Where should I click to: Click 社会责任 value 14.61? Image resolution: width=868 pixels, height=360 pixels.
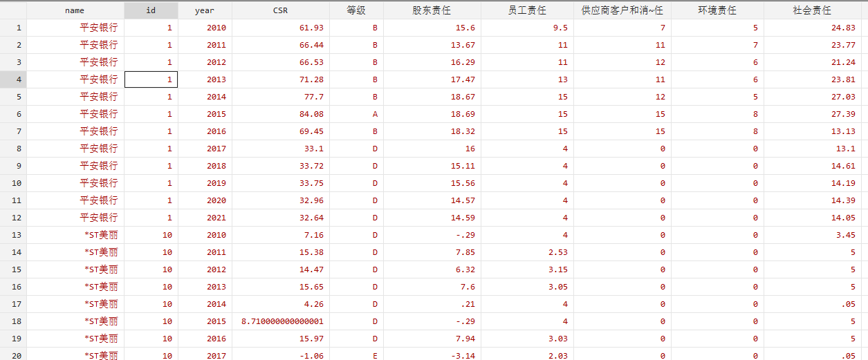(843, 166)
